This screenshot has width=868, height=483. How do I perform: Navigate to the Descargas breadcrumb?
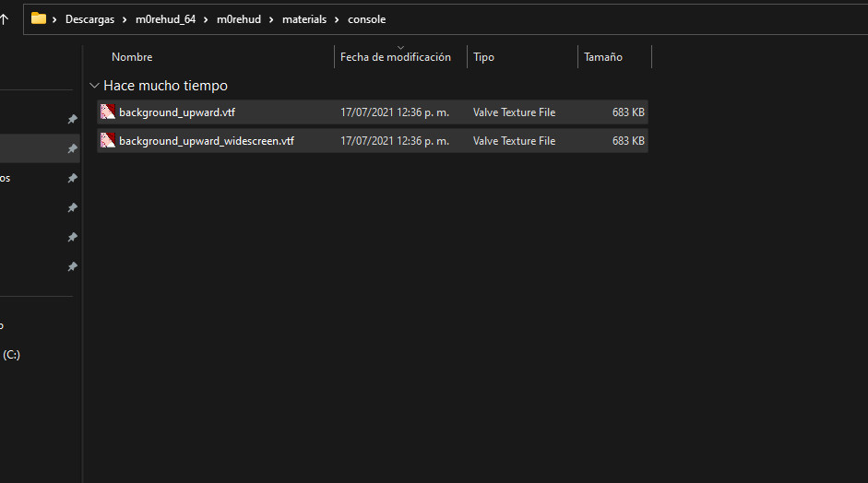point(89,19)
